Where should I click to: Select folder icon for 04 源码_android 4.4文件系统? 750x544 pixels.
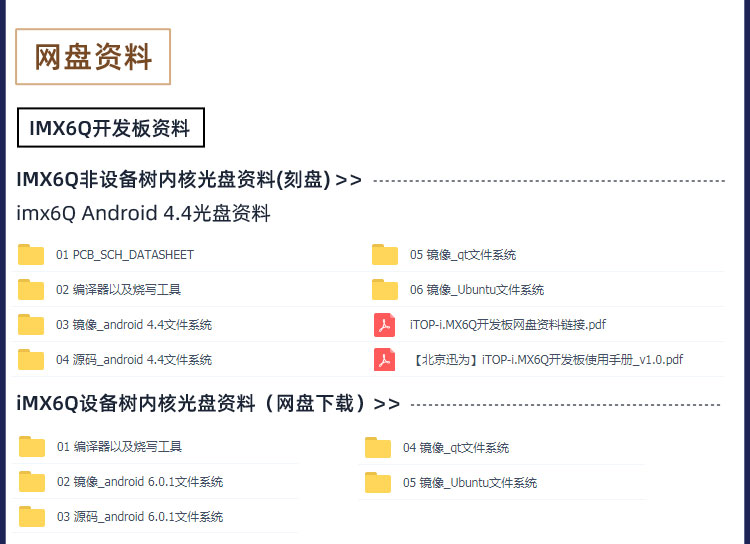click(x=31, y=359)
